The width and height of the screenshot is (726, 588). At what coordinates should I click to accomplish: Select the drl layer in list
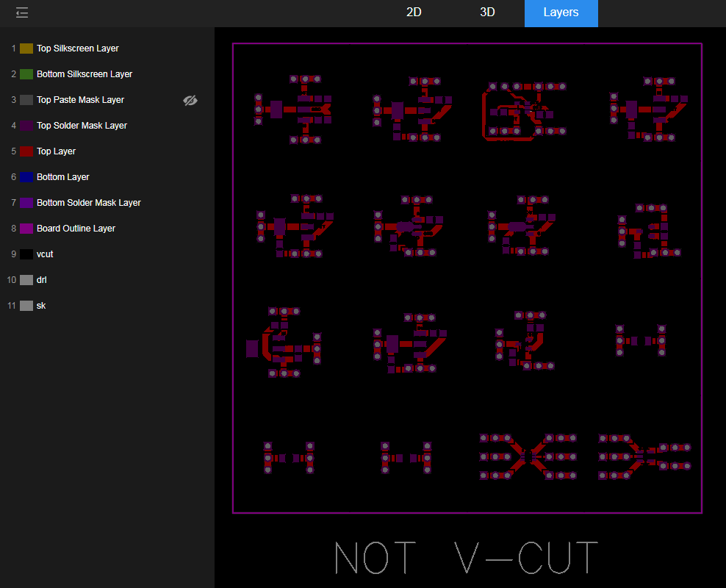pos(42,280)
